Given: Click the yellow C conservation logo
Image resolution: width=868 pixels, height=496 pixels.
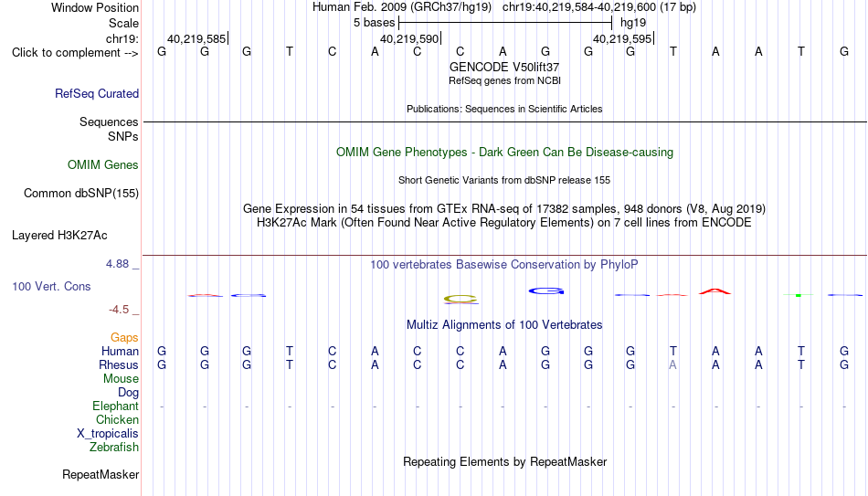Looking at the screenshot, I should (460, 300).
